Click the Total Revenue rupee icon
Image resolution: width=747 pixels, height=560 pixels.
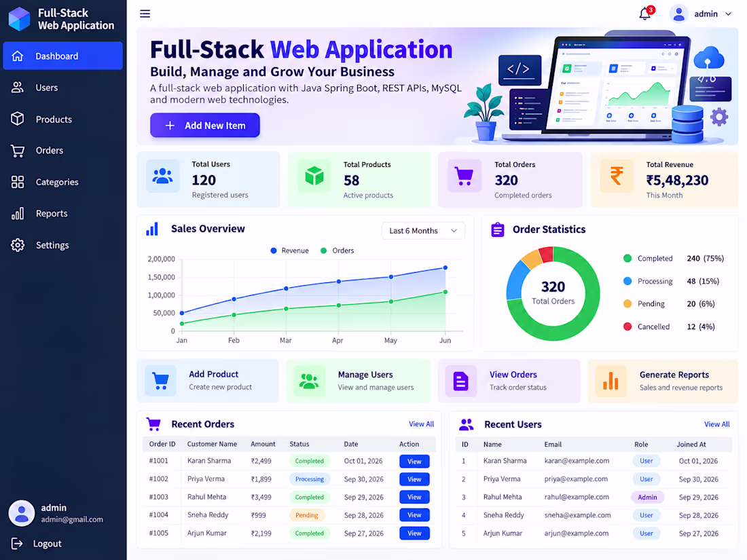pos(617,176)
